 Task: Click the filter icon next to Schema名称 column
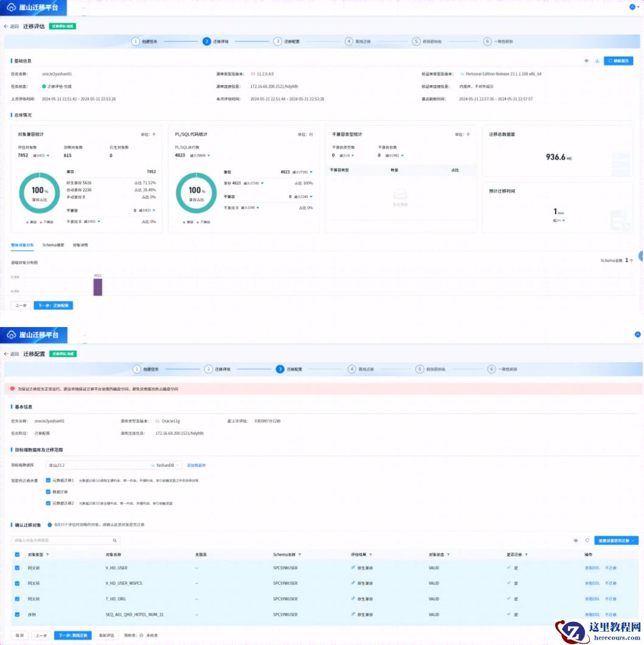pyautogui.click(x=299, y=554)
